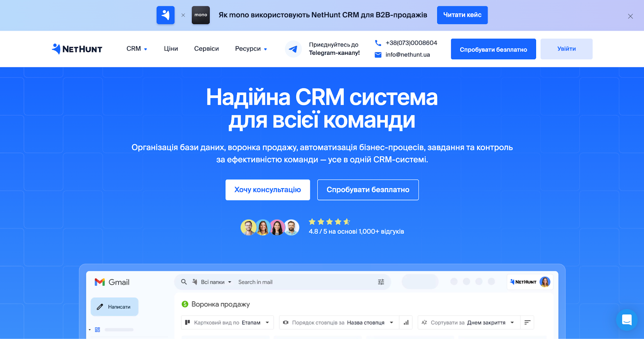The width and height of the screenshot is (644, 339).
Task: Click the mono logo in banner
Action: 200,15
